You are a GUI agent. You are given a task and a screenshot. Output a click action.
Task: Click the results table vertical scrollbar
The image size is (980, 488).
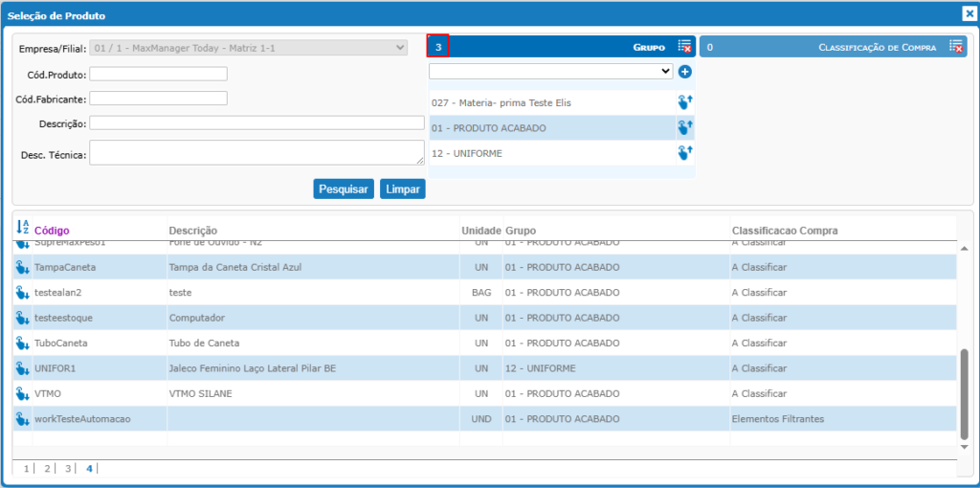tap(964, 392)
